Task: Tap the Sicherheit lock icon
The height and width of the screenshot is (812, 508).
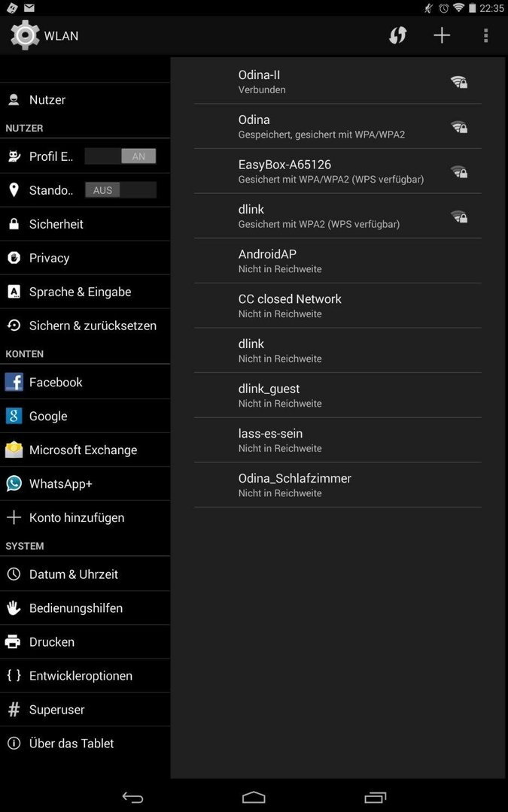Action: (14, 224)
